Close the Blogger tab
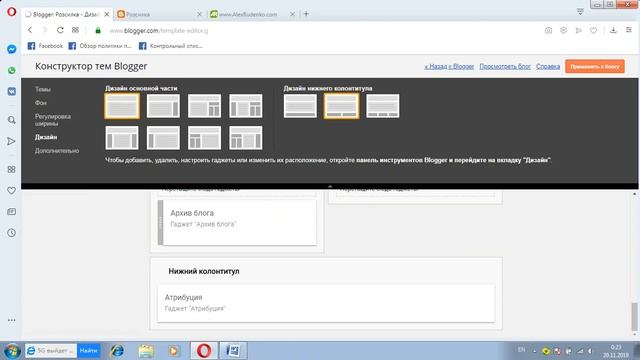 point(107,14)
